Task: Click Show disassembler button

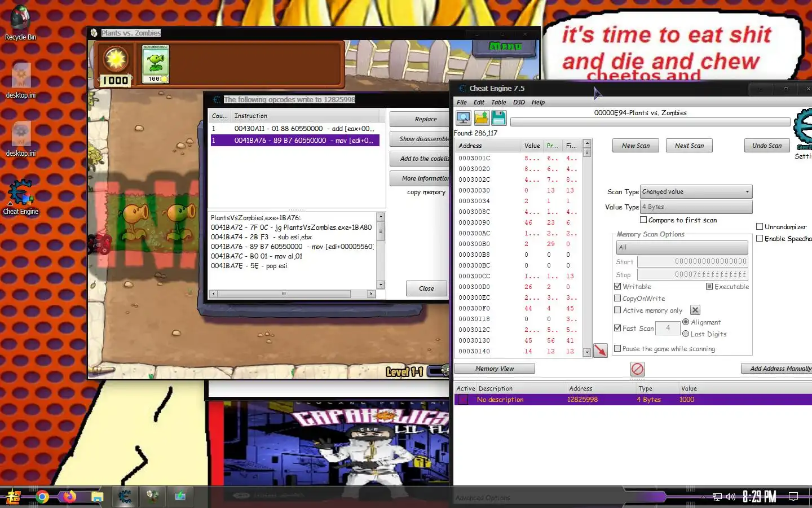Action: 419,139
